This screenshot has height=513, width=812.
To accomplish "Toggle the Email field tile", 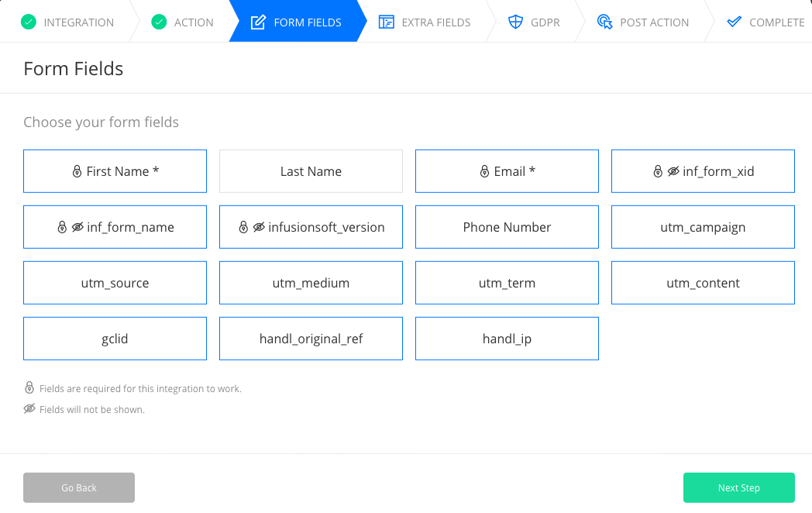I will click(507, 171).
